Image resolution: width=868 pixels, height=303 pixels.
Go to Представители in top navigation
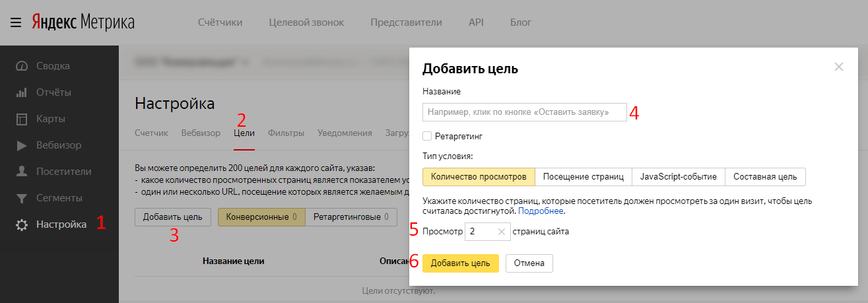406,22
